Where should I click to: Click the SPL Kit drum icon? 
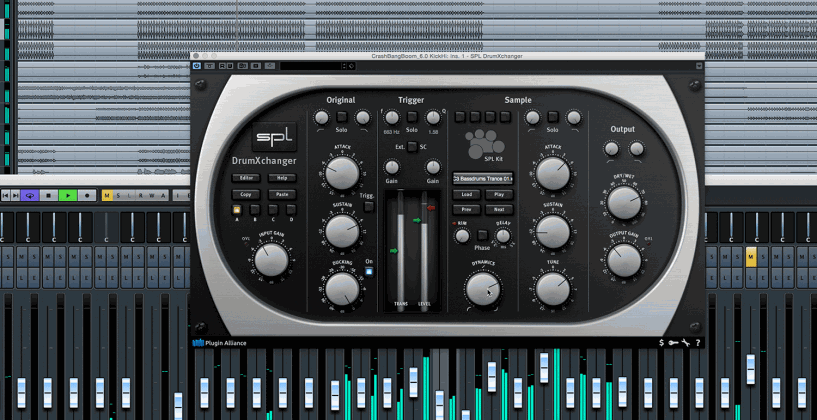pos(485,144)
